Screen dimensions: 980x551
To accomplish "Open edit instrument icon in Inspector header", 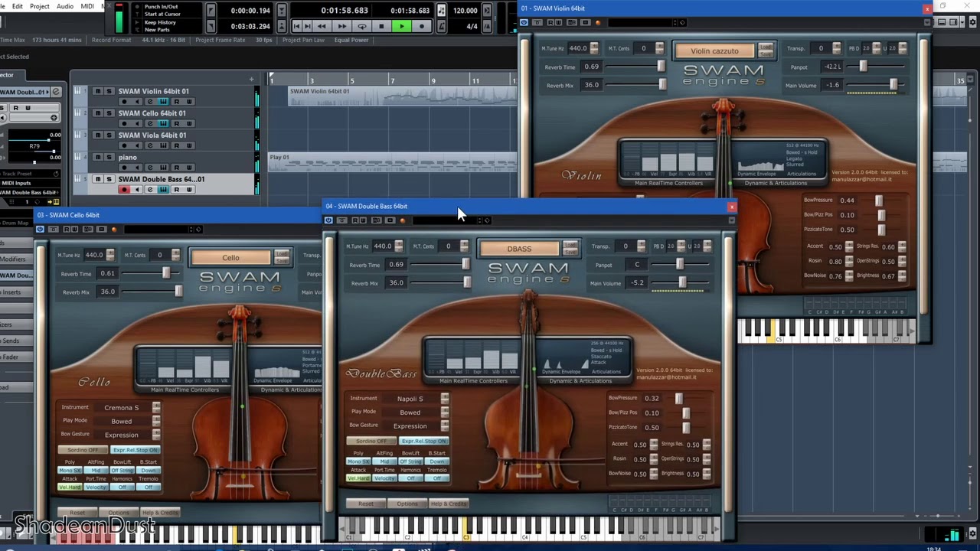I will click(x=56, y=92).
